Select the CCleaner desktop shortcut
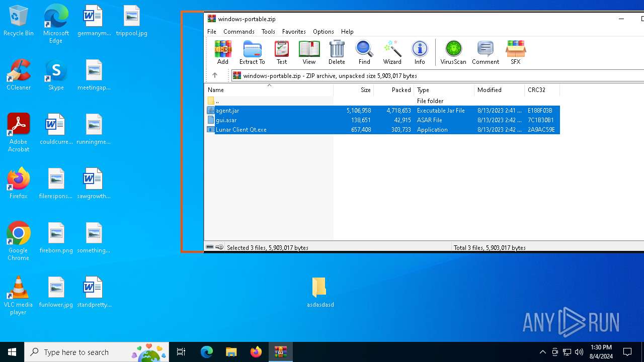 (19, 75)
